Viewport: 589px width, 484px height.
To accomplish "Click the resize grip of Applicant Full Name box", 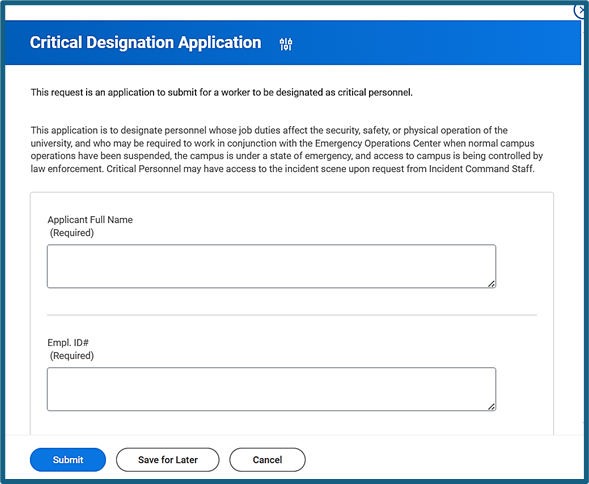I will (491, 284).
